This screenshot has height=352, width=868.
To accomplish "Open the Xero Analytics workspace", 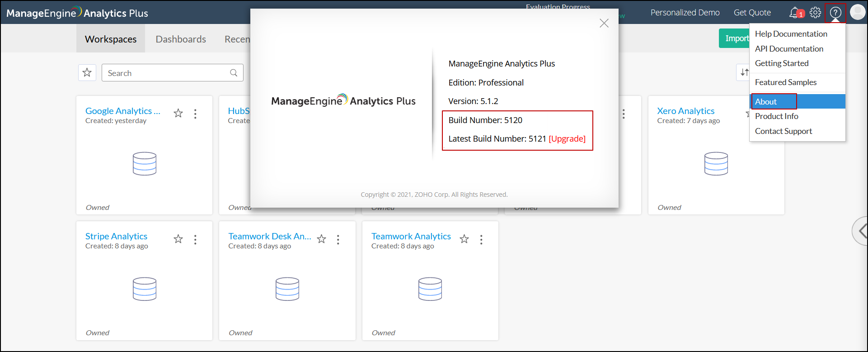I will click(x=686, y=111).
